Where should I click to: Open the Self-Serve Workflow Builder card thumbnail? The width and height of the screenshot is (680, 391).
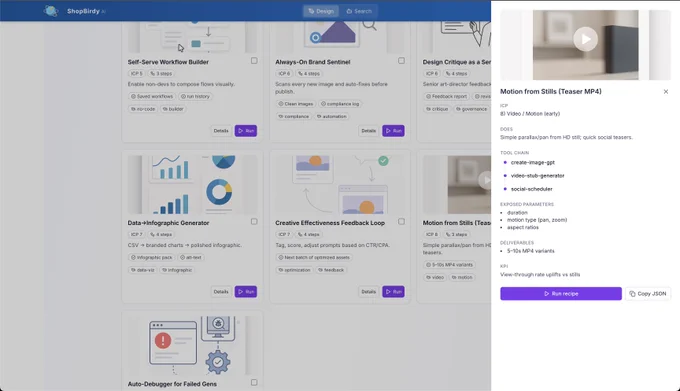[x=192, y=37]
